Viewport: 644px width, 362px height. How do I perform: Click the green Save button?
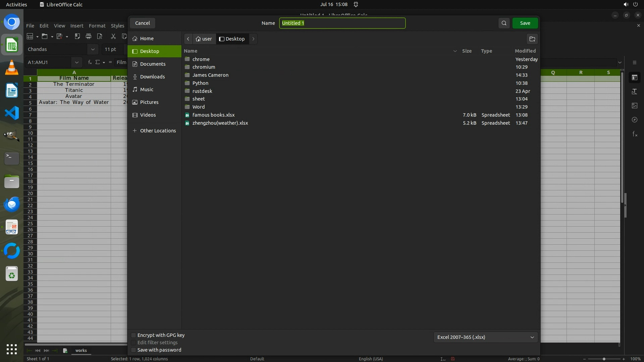(525, 23)
